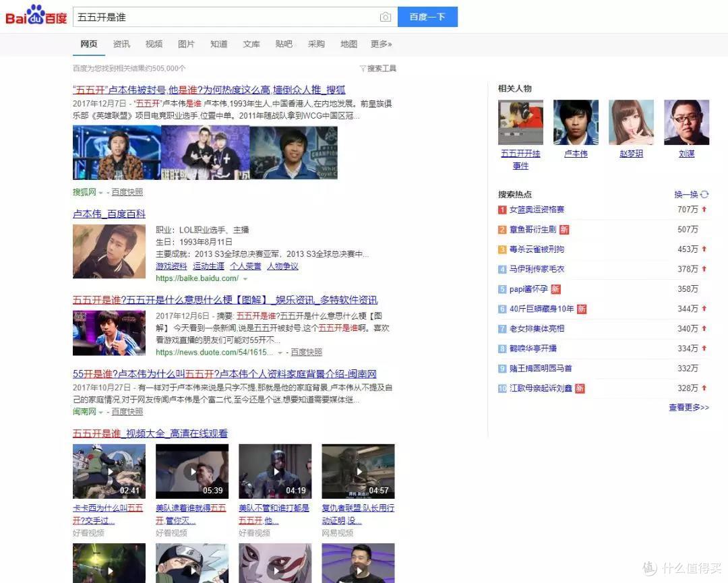The height and width of the screenshot is (583, 728).
Task: Play the 04:57 video thumbnail
Action: (x=359, y=472)
